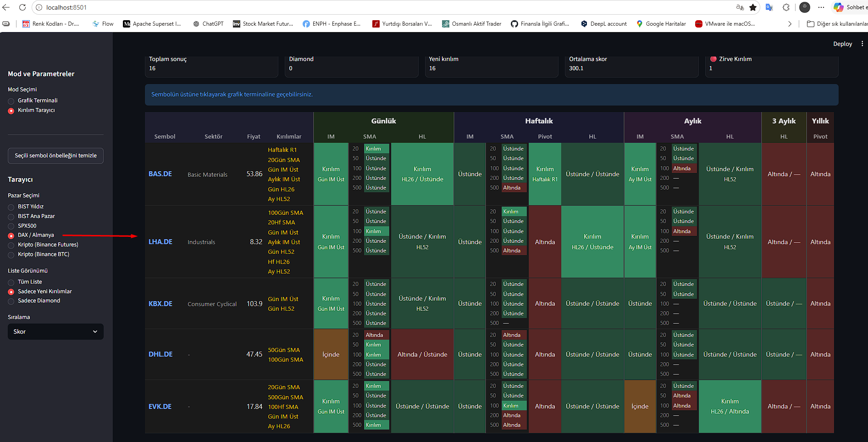Select BIST Ana Pazar market
Screen dimensions: 868x442
tap(31, 216)
